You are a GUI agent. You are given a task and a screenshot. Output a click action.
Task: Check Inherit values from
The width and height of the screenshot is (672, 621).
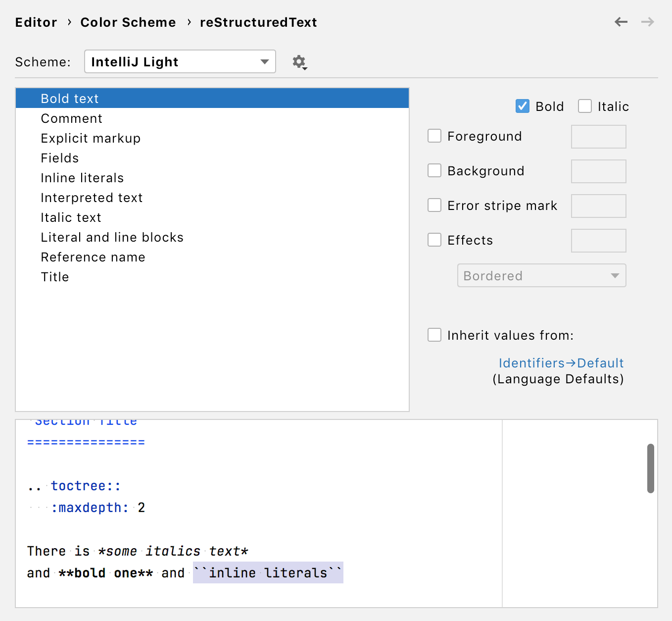point(434,335)
